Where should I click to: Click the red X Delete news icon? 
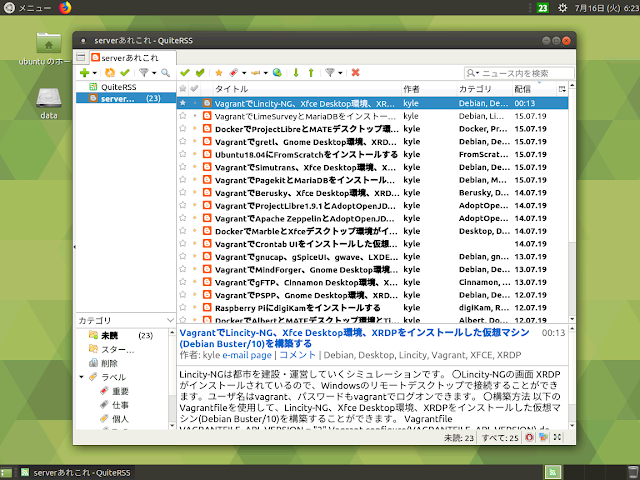click(356, 73)
